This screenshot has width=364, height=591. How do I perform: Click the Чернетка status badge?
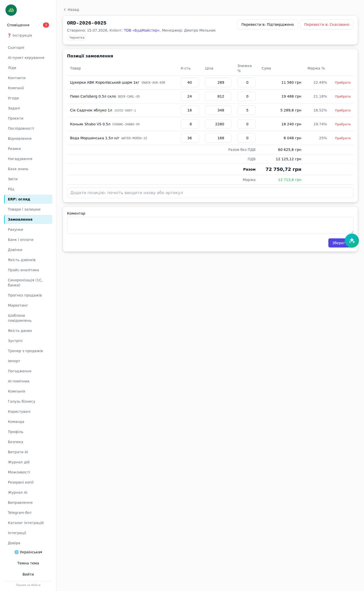point(77,38)
